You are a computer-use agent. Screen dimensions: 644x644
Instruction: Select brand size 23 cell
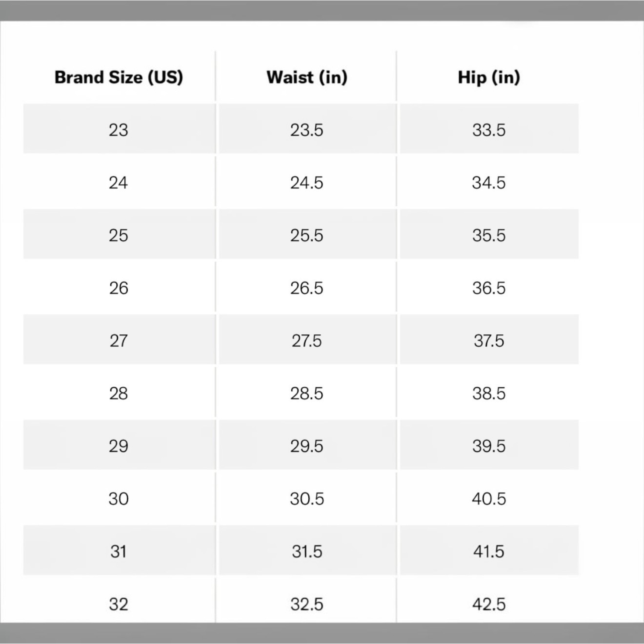pyautogui.click(x=119, y=129)
